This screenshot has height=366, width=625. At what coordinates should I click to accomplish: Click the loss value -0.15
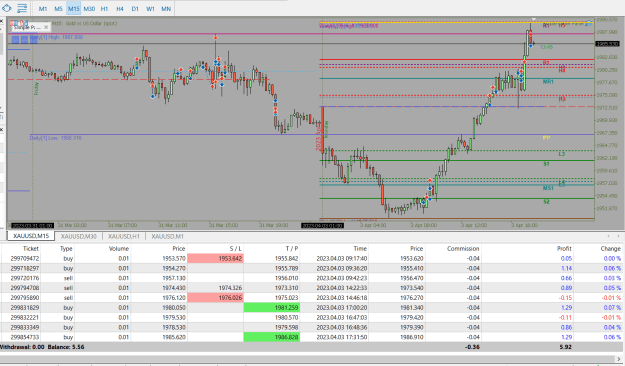(565, 298)
